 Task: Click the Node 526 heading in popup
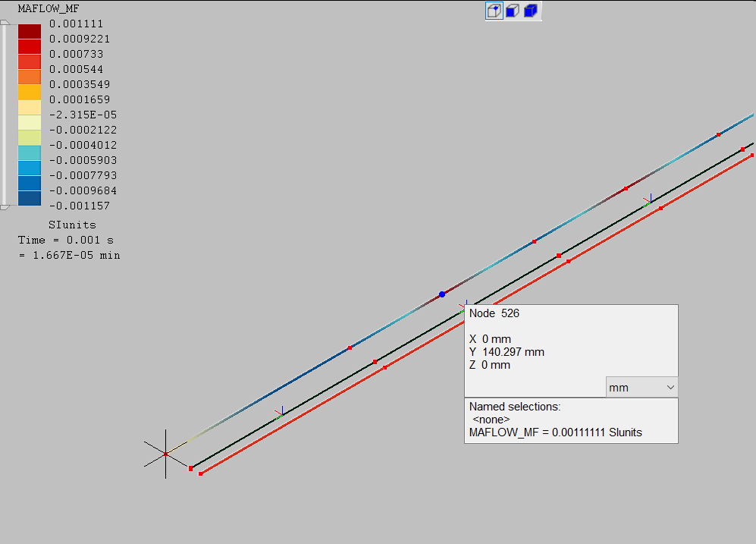pyautogui.click(x=494, y=313)
